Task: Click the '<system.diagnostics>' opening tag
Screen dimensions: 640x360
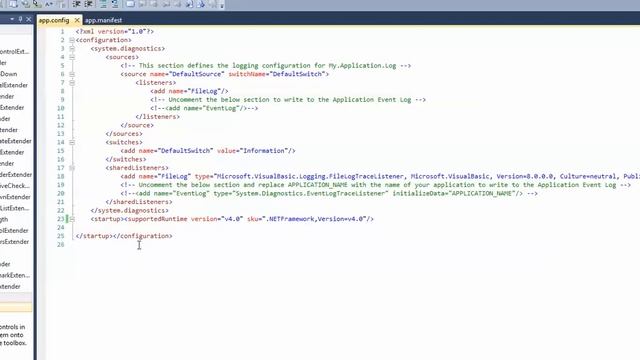Action: [128, 49]
